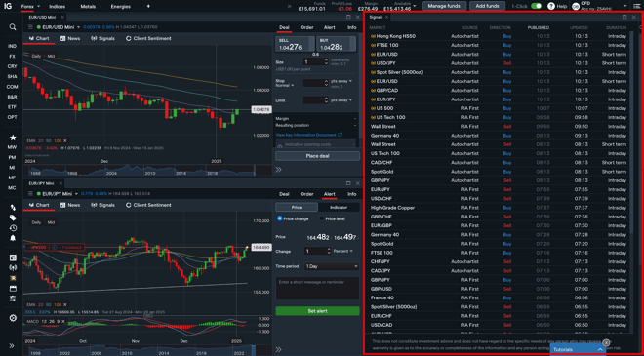Open the Help question mark icon
The height and width of the screenshot is (356, 644).
(x=551, y=6)
